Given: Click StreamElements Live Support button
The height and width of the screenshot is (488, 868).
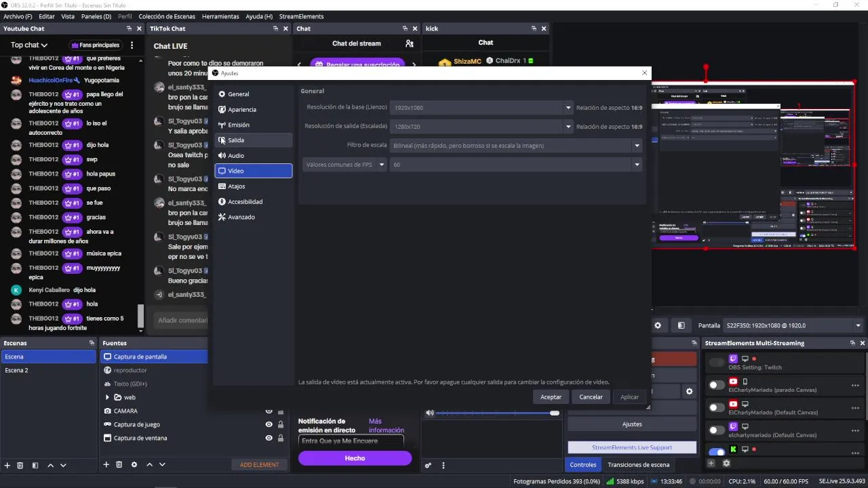Looking at the screenshot, I should coord(632,447).
